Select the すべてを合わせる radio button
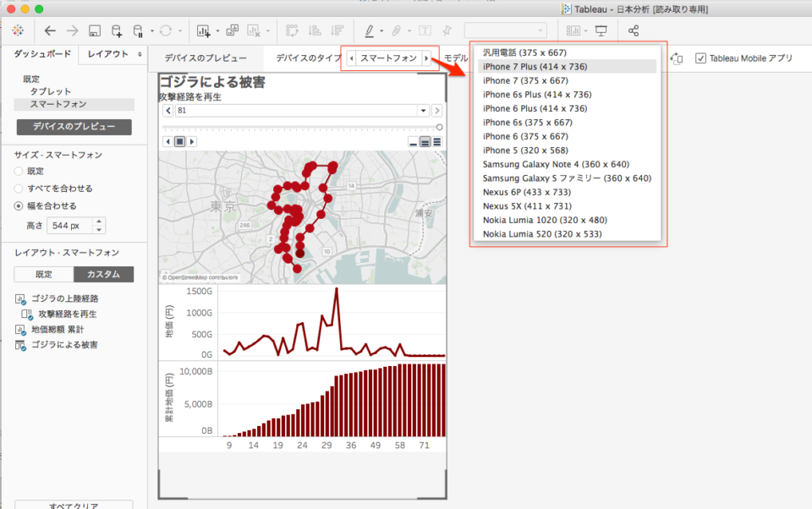The width and height of the screenshot is (812, 509). (x=17, y=189)
